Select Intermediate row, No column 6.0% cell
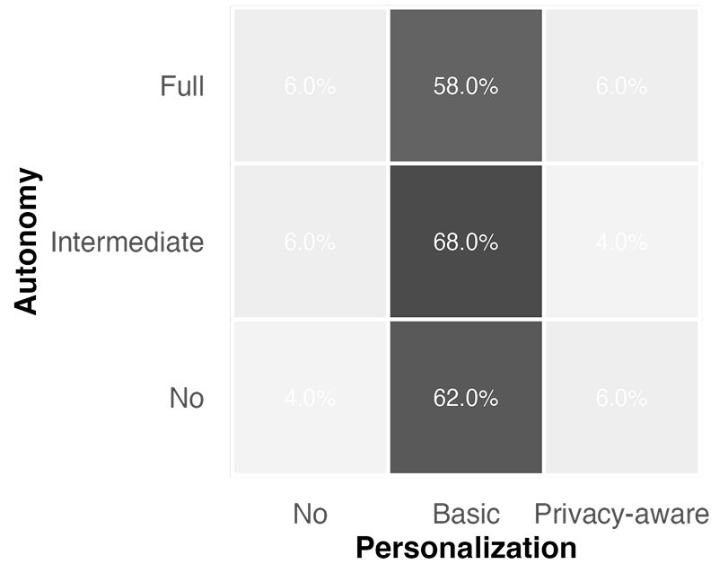The image size is (728, 564). pyautogui.click(x=310, y=242)
